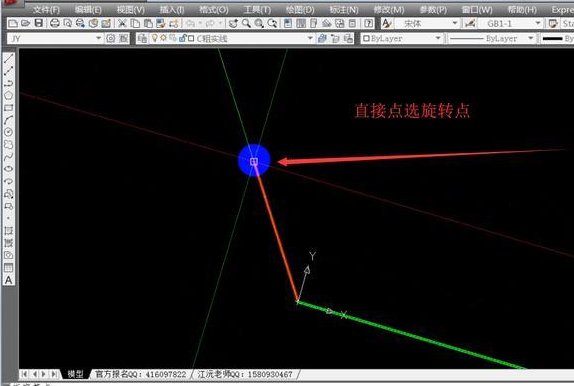Click layer color square swatch in layer dropdown
The width and height of the screenshot is (574, 386).
coord(191,38)
